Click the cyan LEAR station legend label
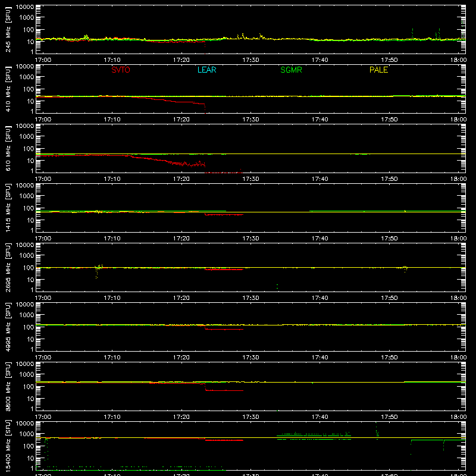The width and height of the screenshot is (476, 476). click(206, 70)
